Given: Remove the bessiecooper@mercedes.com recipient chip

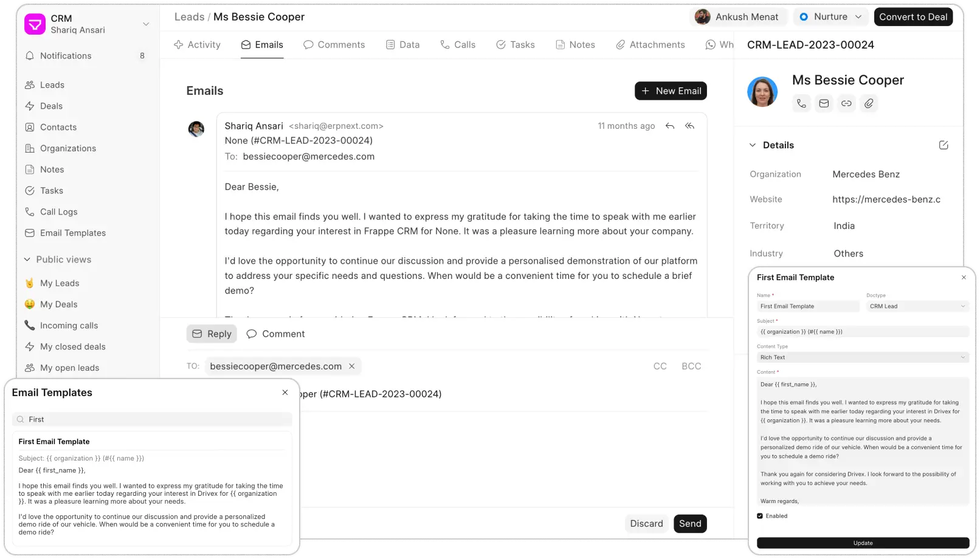Looking at the screenshot, I should [x=351, y=366].
